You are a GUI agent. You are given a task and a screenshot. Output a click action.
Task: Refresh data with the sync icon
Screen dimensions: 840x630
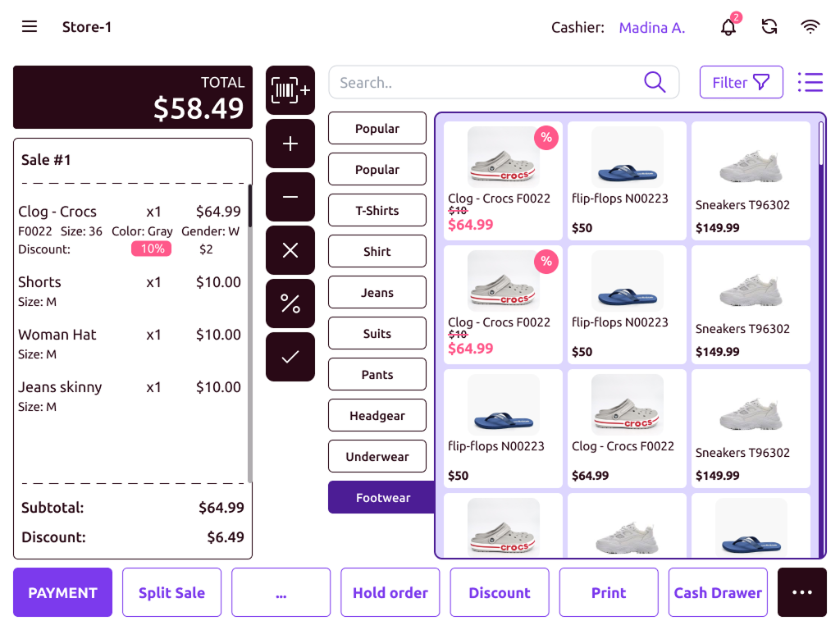769,27
